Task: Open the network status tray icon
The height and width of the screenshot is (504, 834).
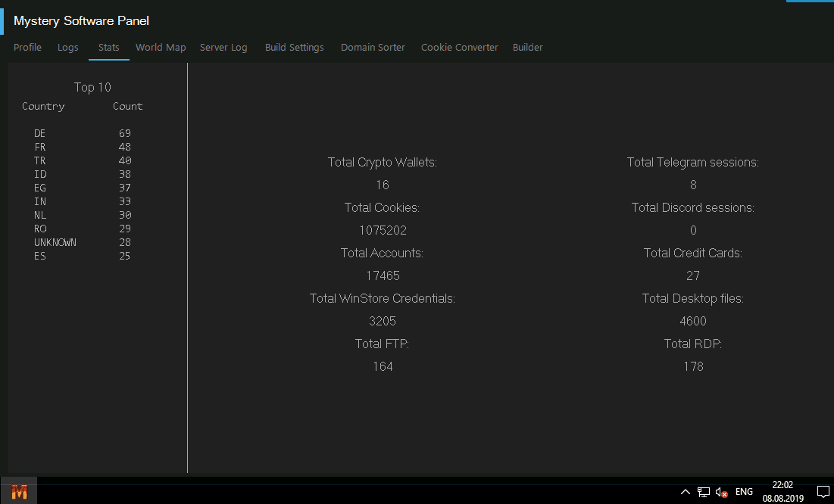Action: point(704,492)
